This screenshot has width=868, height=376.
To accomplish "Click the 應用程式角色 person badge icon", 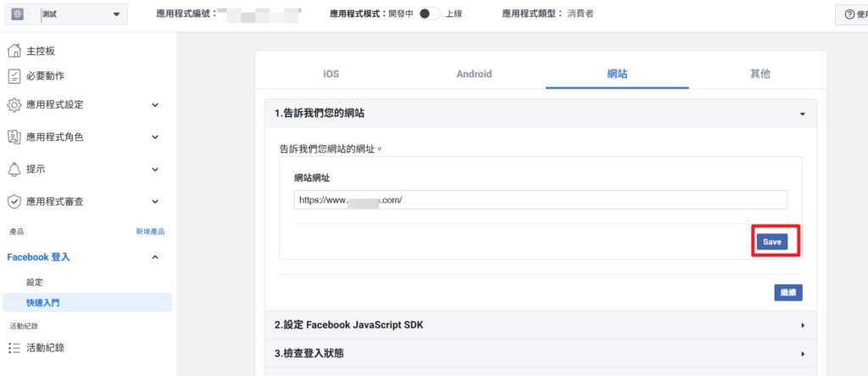I will click(14, 137).
